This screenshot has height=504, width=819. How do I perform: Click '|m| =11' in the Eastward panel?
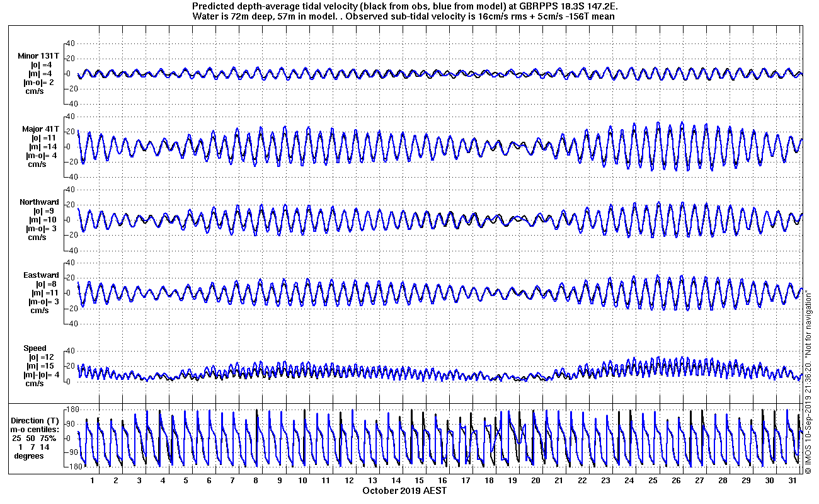[44, 293]
